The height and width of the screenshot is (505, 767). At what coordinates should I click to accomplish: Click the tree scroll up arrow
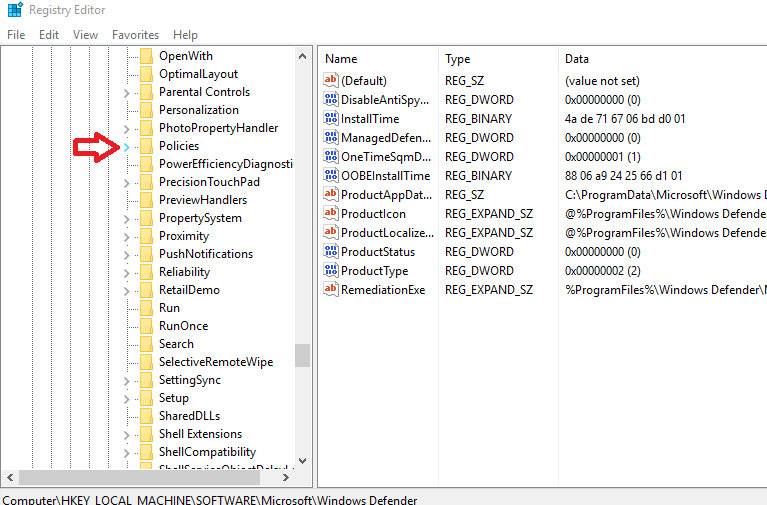tap(302, 56)
